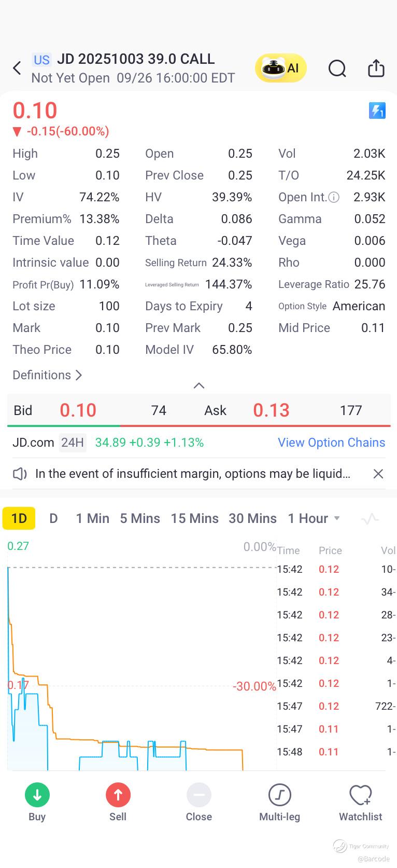Tap the share icon
This screenshot has height=868, width=397.
(x=376, y=68)
